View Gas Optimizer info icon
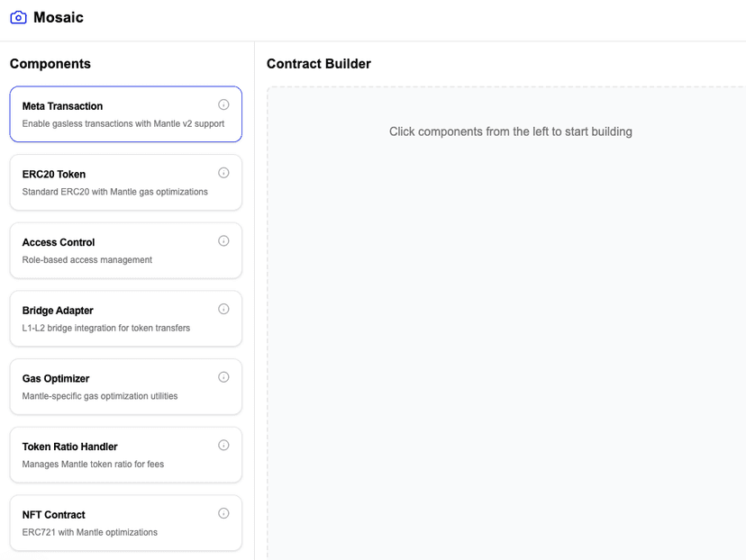The height and width of the screenshot is (560, 746). tap(223, 377)
